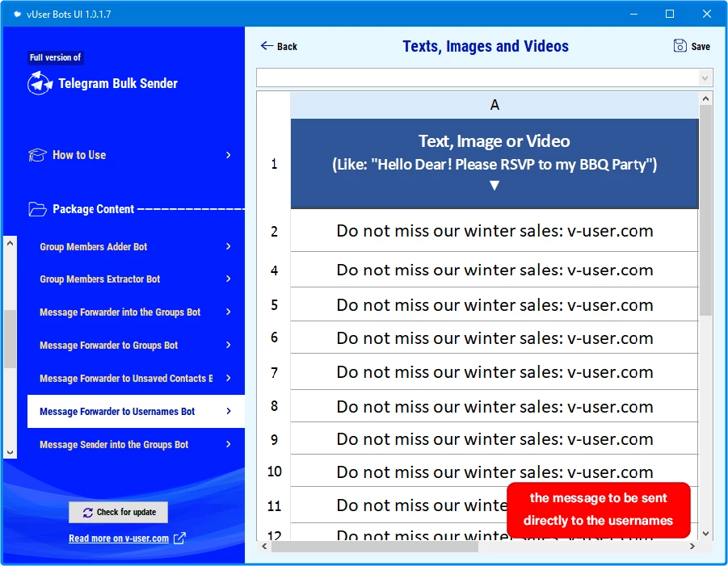728x566 pixels.
Task: Click row header number 2
Action: 274,231
